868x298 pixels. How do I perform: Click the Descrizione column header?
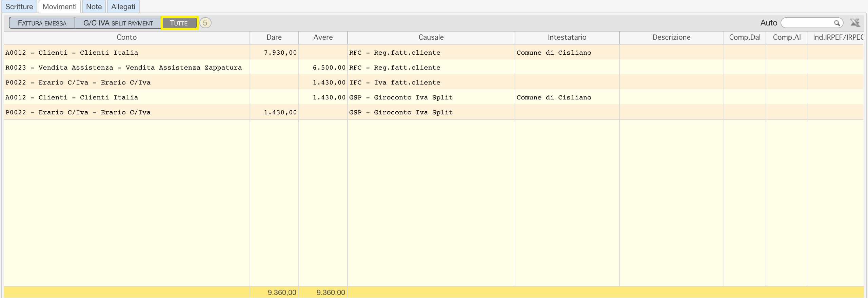pyautogui.click(x=671, y=37)
